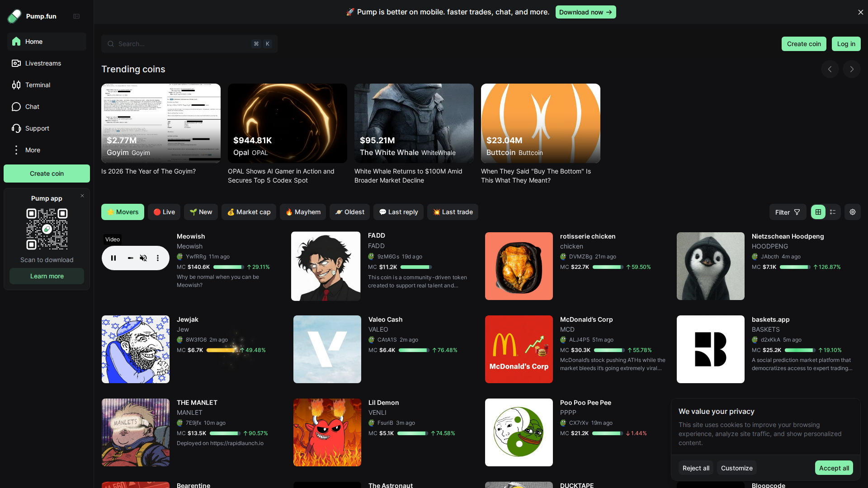This screenshot has width=868, height=488.
Task: Focus the Search input field
Action: (x=183, y=44)
